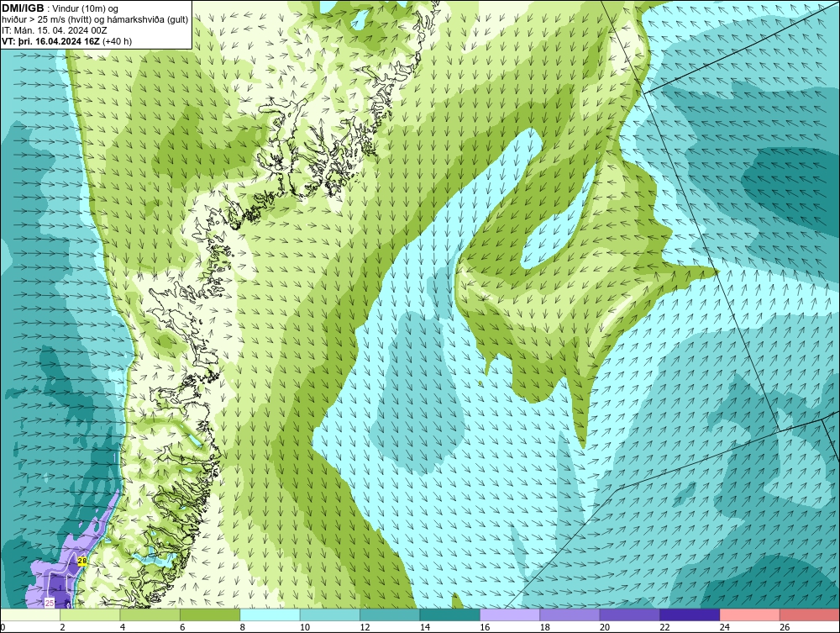Click the 'hviður > 25 m/s (hvítt)' caption line
Image resolution: width=840 pixels, height=633 pixels.
click(95, 20)
